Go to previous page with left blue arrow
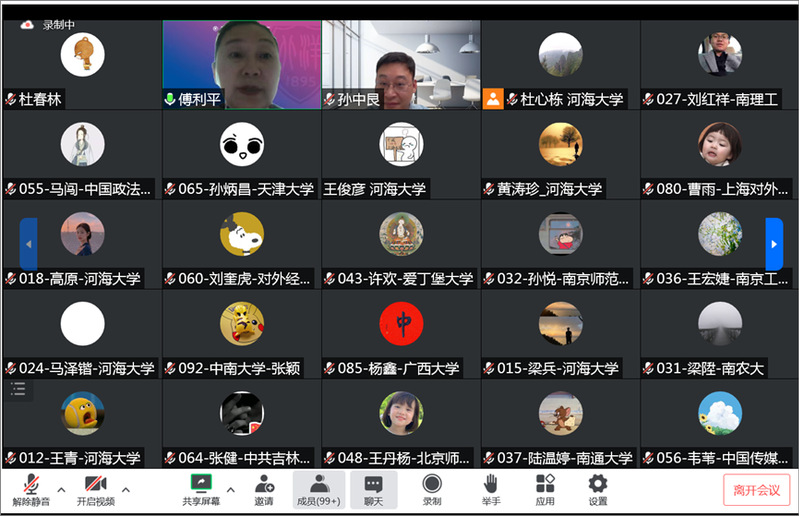 pos(28,244)
